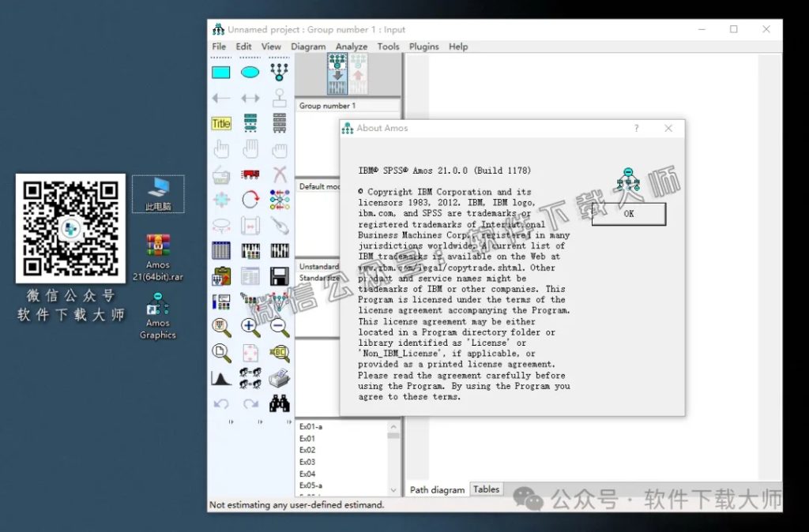Select the Title tool
This screenshot has height=532, width=809.
(223, 123)
